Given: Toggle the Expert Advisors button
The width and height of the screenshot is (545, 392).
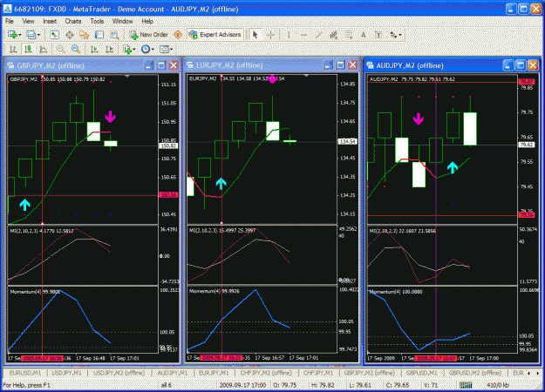Looking at the screenshot, I should coord(215,35).
